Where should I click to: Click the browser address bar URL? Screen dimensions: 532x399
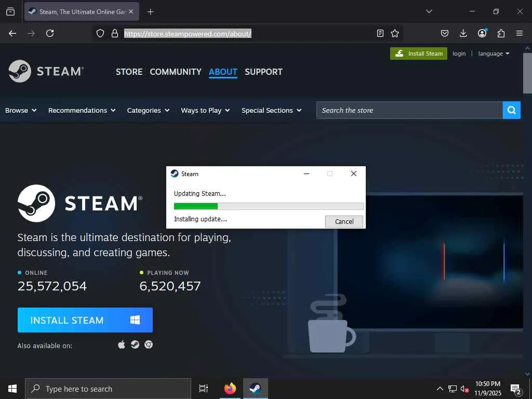coord(188,34)
